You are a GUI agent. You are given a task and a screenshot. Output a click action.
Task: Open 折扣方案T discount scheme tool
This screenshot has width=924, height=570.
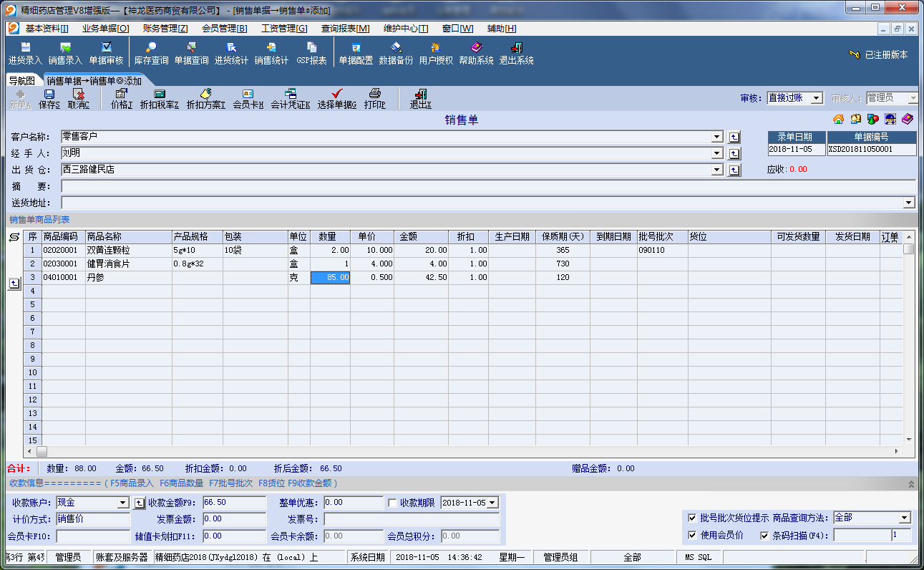click(x=205, y=99)
